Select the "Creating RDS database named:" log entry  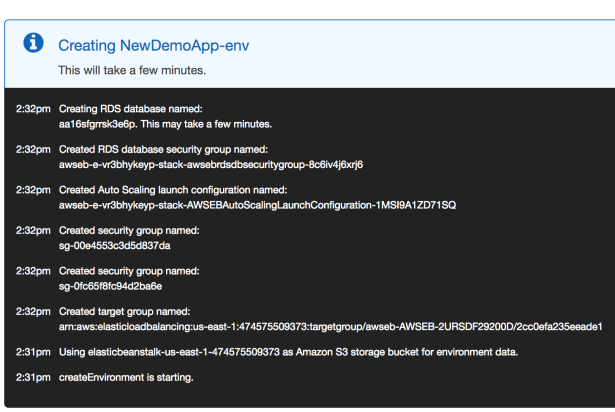coord(130,107)
